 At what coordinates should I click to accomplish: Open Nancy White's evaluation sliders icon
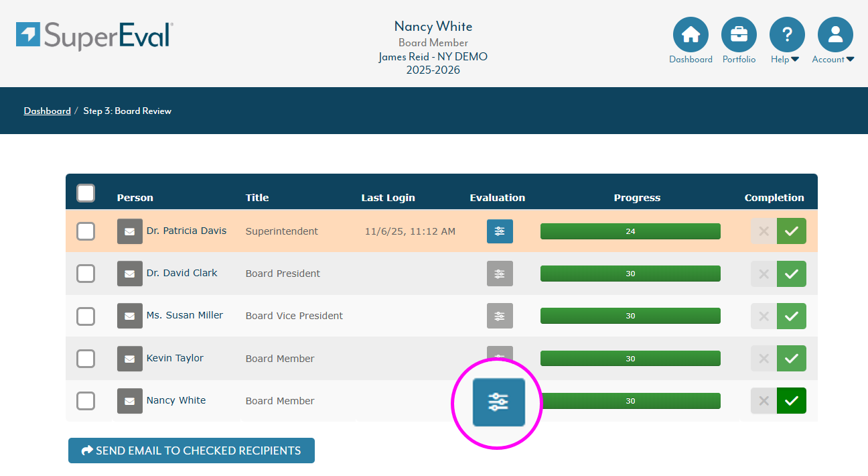coord(498,402)
